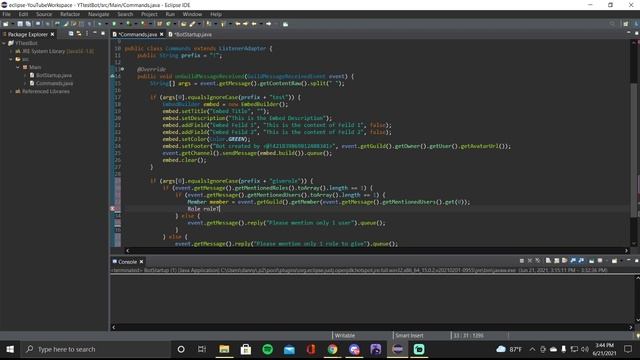Expand BotStartup.java in the tree
This screenshot has height=360, width=640.
[x=25, y=76]
